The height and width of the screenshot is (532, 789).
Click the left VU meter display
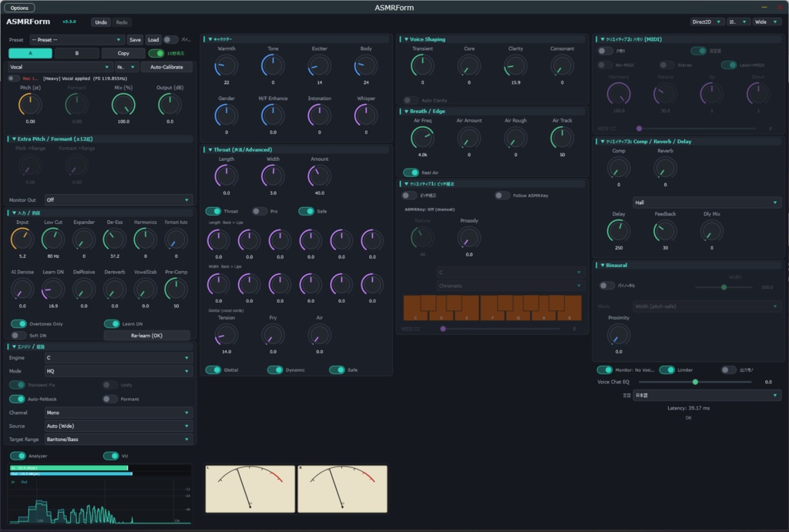(250, 489)
